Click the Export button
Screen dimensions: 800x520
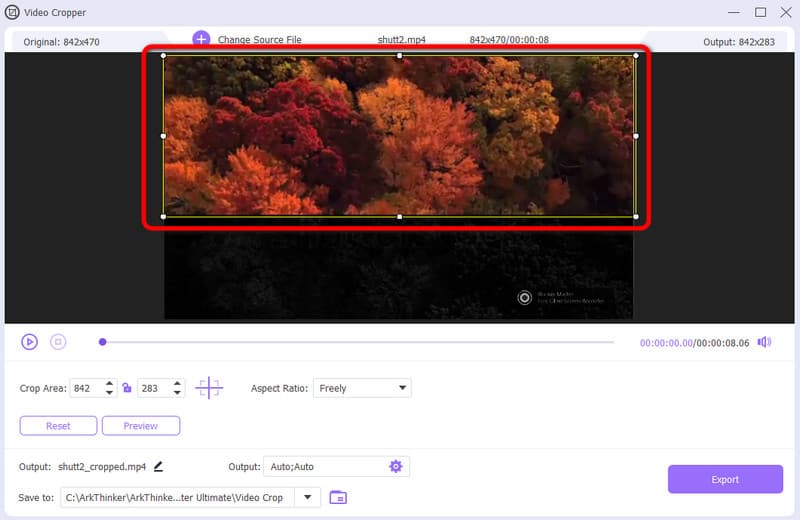(725, 479)
